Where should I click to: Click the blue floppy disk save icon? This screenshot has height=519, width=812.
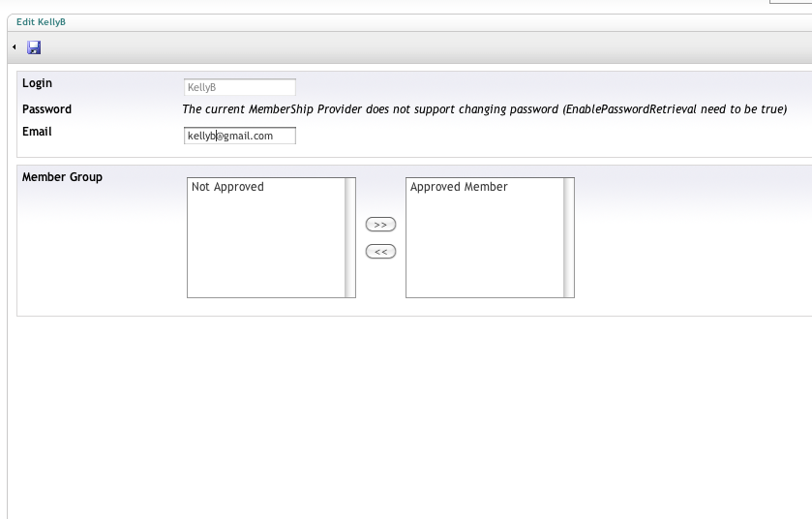(34, 46)
